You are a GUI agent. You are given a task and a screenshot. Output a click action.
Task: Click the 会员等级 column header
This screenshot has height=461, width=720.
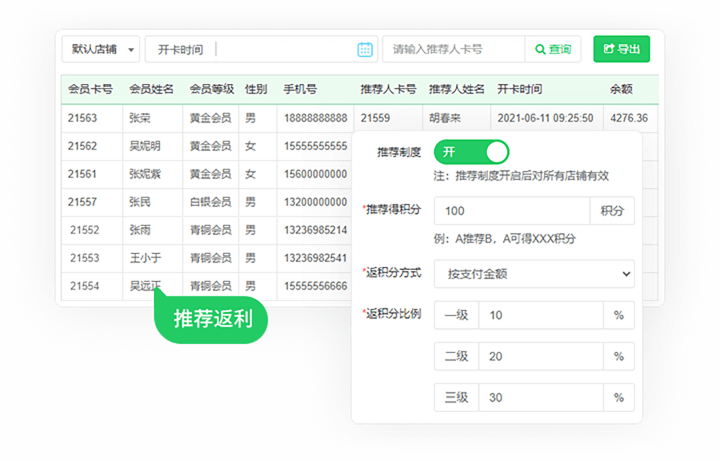coord(212,89)
